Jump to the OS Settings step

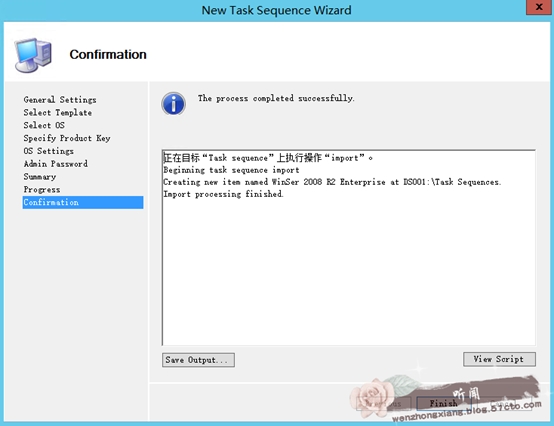tap(49, 151)
